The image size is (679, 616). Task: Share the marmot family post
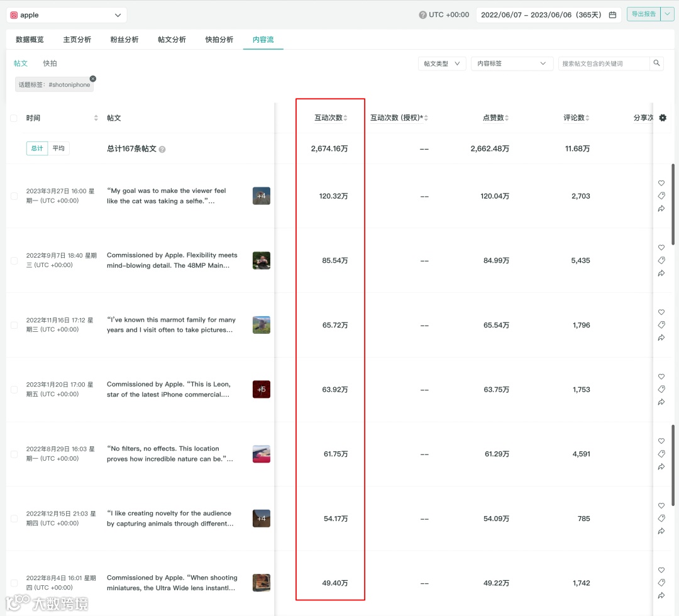click(661, 338)
